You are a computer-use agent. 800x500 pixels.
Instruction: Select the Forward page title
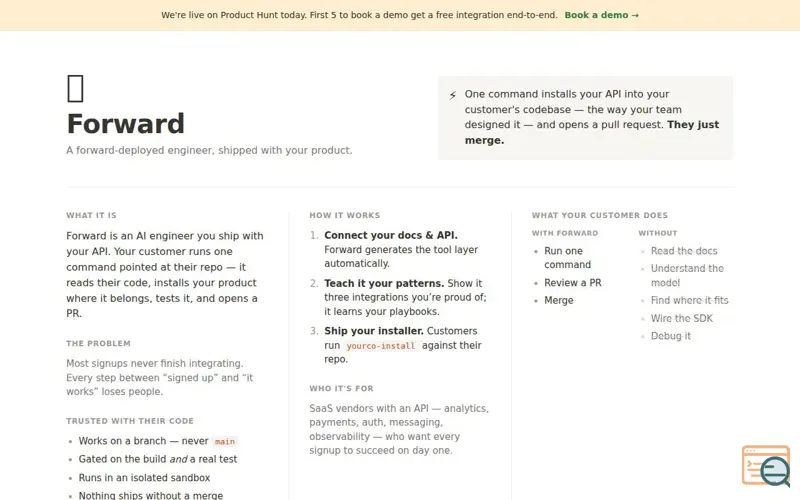(126, 124)
